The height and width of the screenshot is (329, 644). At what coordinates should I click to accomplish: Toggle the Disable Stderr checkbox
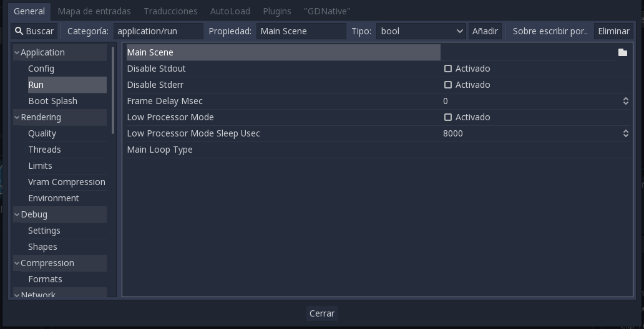(448, 85)
